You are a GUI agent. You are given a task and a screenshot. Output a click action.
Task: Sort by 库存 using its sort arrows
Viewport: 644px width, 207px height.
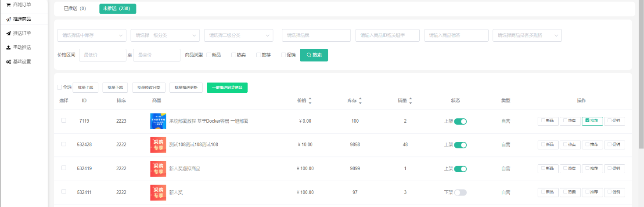tap(360, 101)
